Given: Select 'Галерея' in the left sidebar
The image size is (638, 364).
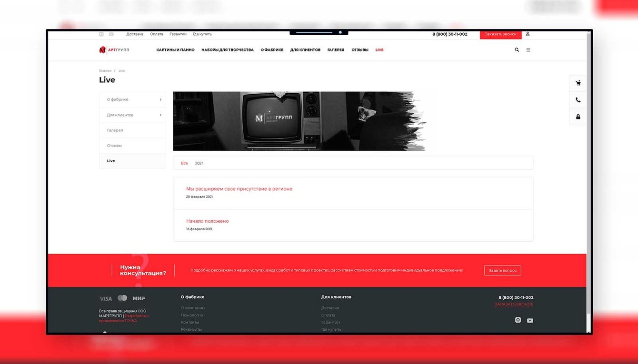Looking at the screenshot, I should point(132,130).
